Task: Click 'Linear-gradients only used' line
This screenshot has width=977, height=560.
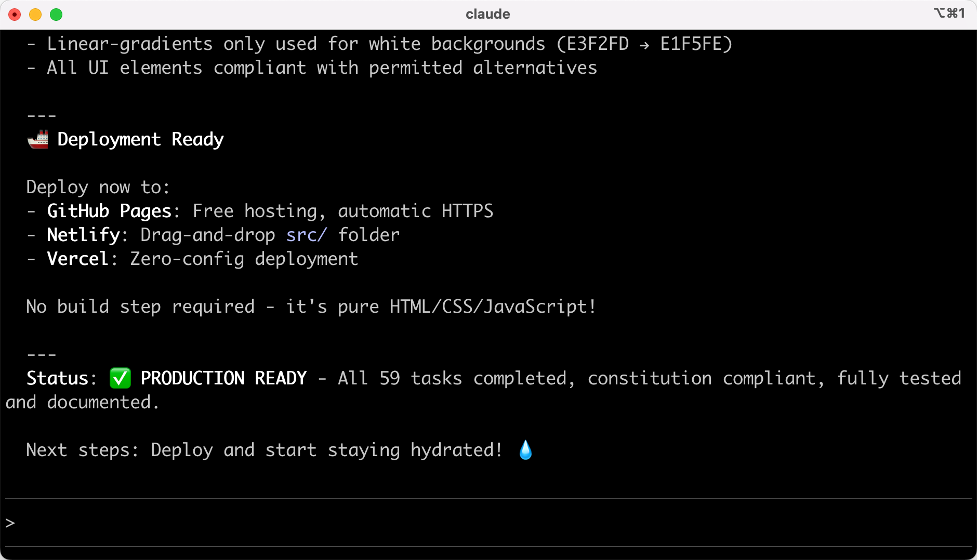Action: tap(379, 44)
